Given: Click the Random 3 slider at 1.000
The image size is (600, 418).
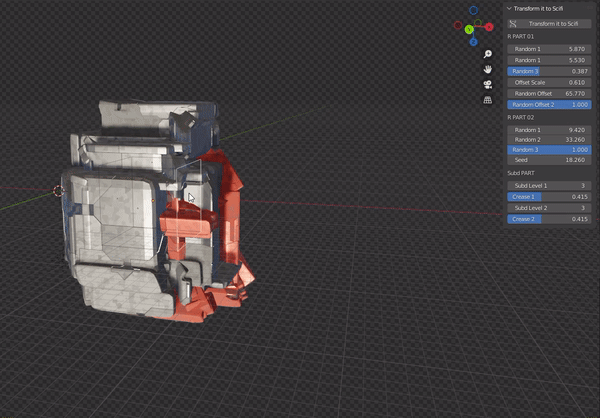Looking at the screenshot, I should 549,150.
